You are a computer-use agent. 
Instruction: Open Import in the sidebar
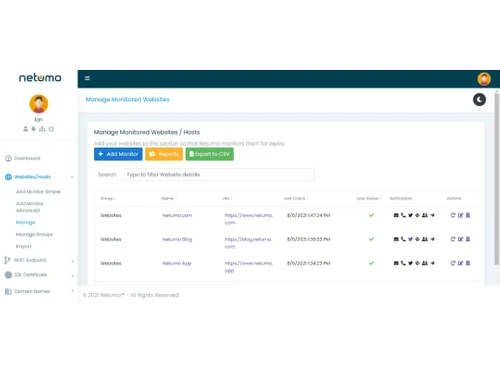[x=24, y=246]
